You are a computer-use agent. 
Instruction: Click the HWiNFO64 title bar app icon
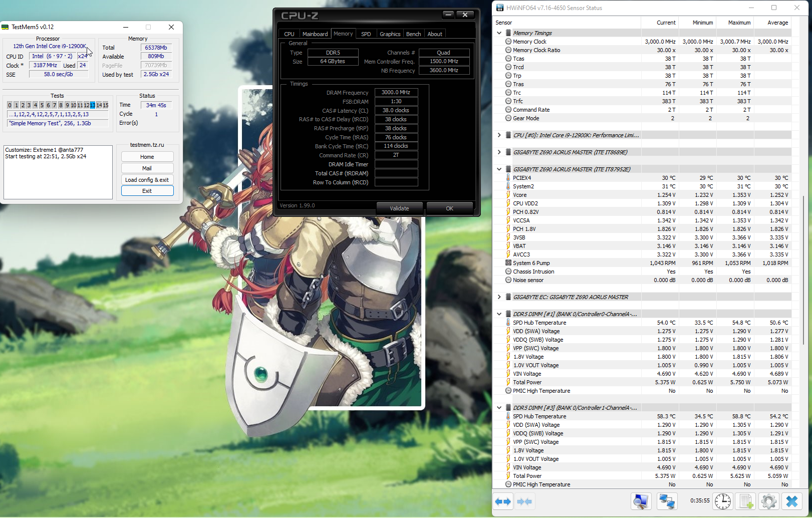click(x=500, y=8)
